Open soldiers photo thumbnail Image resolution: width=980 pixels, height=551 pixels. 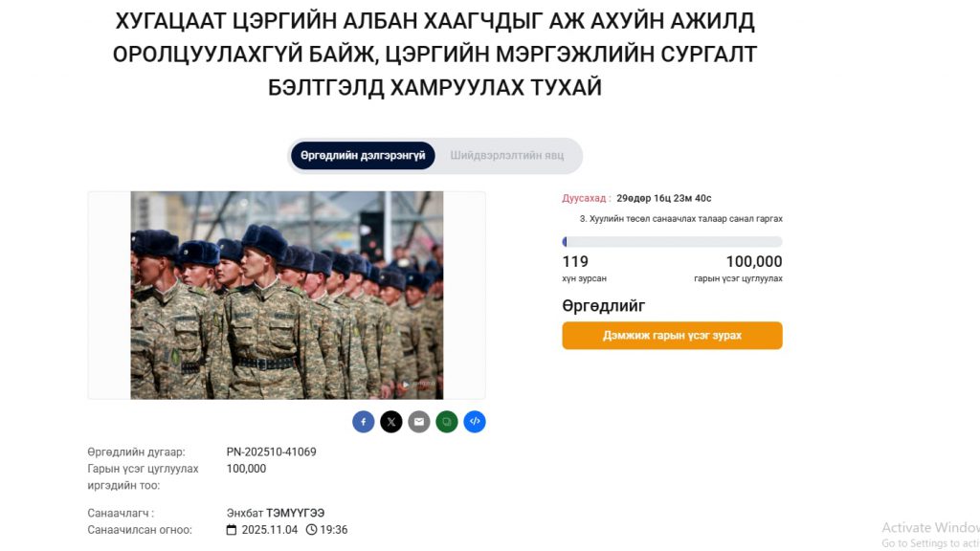click(x=287, y=295)
